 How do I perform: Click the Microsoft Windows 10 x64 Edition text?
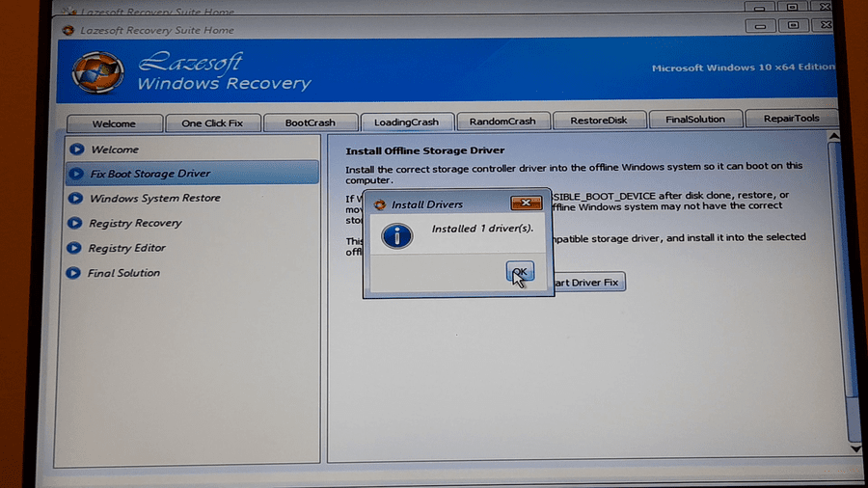coord(744,68)
